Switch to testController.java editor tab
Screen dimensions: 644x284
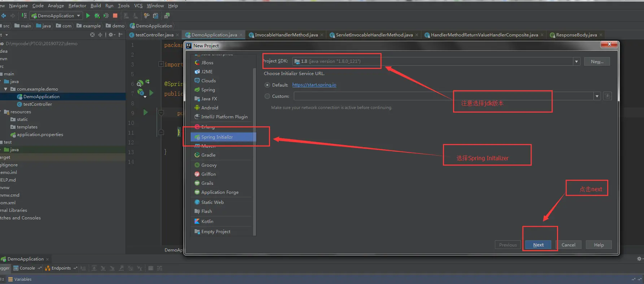pyautogui.click(x=154, y=35)
